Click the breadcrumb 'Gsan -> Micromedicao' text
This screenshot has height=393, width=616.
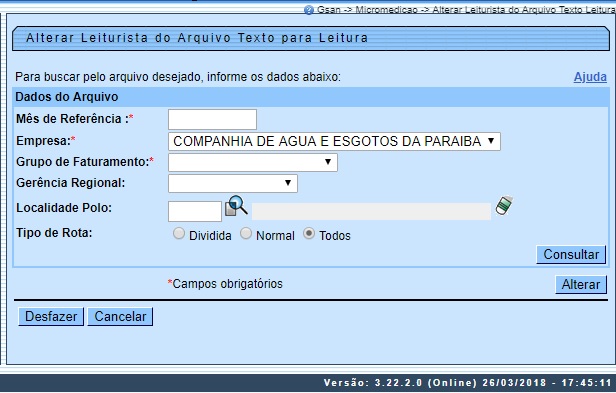pyautogui.click(x=367, y=10)
